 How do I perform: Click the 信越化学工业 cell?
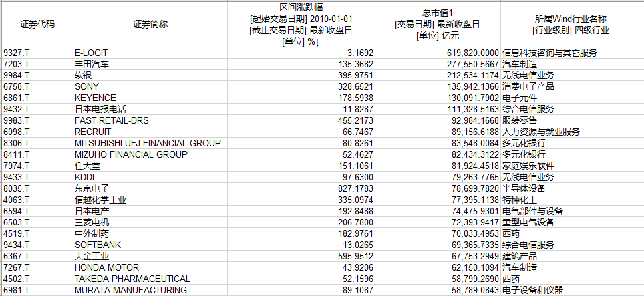pyautogui.click(x=150, y=200)
